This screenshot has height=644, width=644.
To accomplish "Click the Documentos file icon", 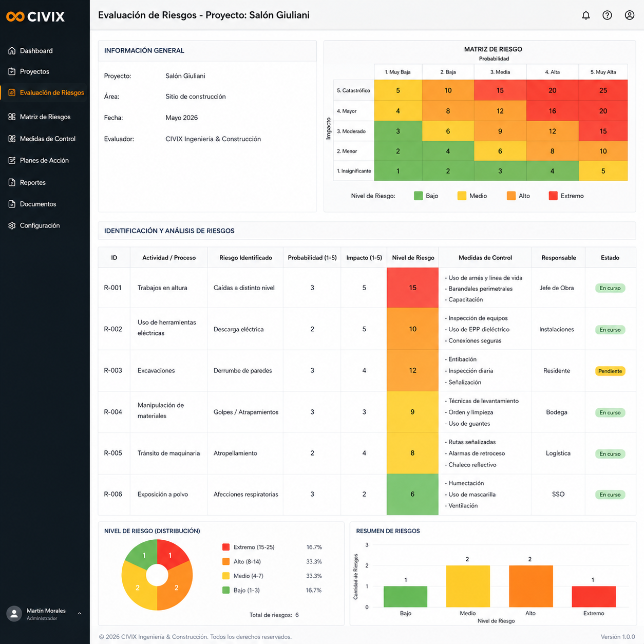I will [x=12, y=204].
